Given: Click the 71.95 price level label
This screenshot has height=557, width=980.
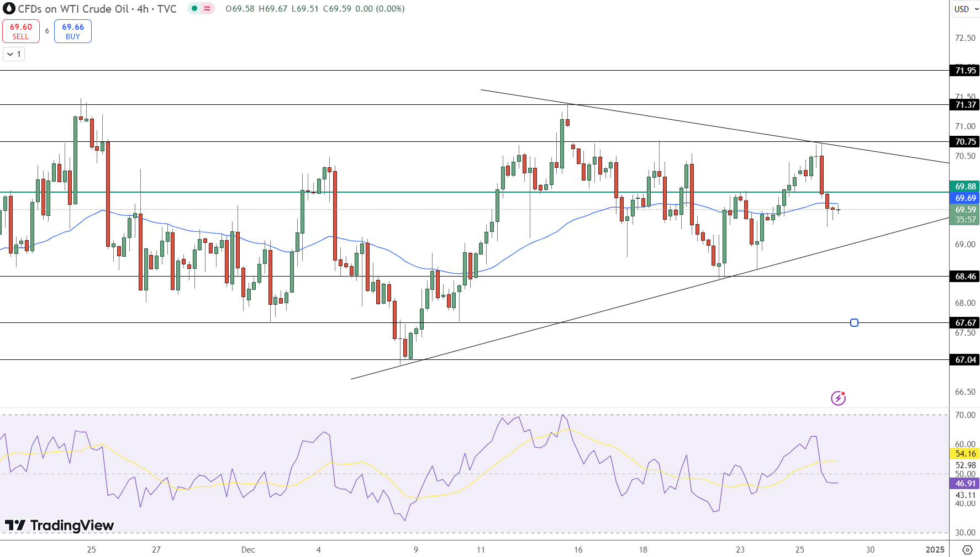Looking at the screenshot, I should [x=965, y=70].
